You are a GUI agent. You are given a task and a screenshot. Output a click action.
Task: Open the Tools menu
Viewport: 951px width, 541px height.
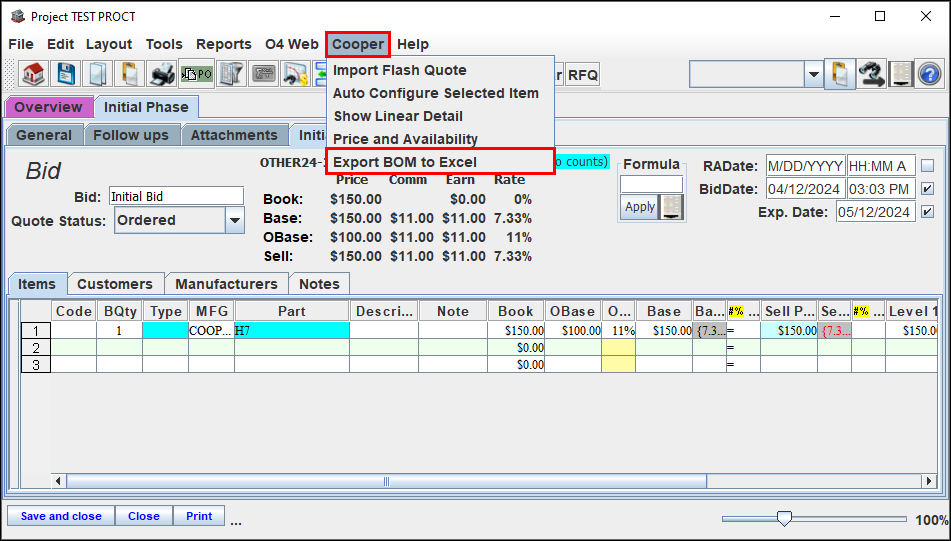coord(164,44)
